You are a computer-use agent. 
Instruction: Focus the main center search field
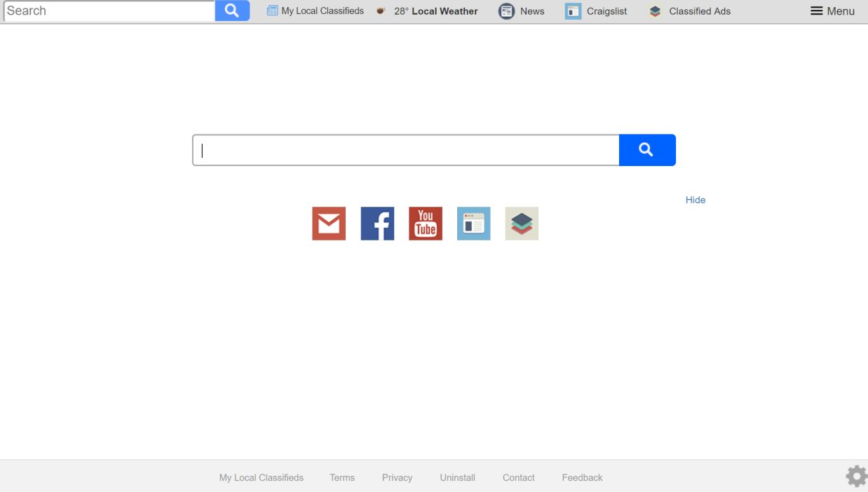tap(406, 150)
